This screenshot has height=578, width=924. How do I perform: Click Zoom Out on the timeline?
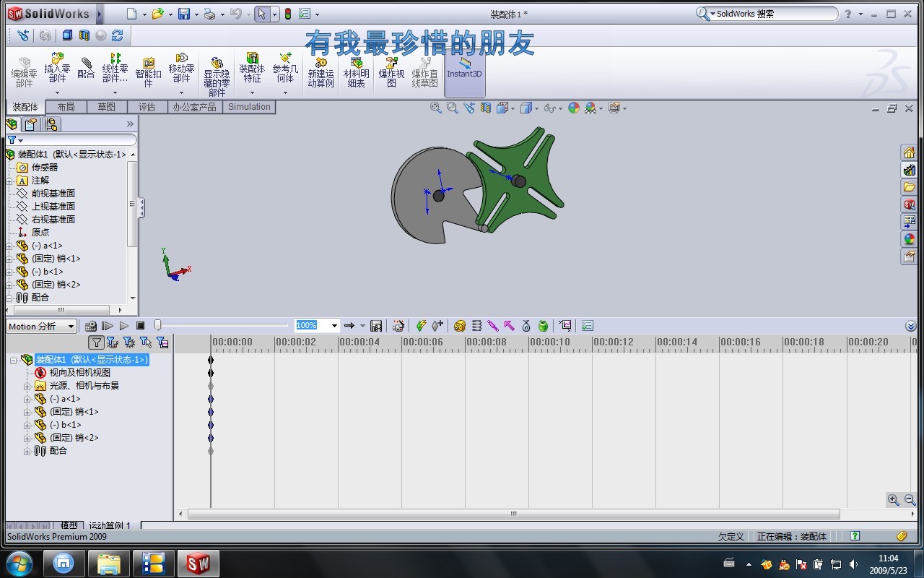910,499
